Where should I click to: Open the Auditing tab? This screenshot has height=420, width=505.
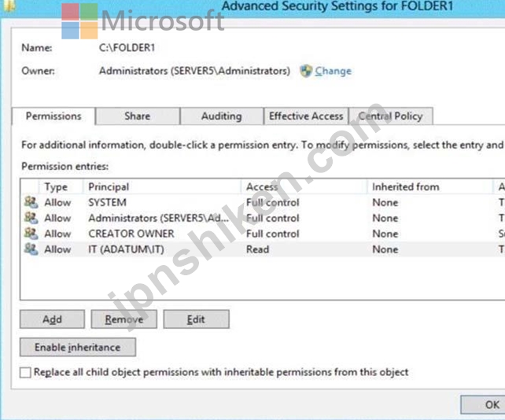[222, 116]
